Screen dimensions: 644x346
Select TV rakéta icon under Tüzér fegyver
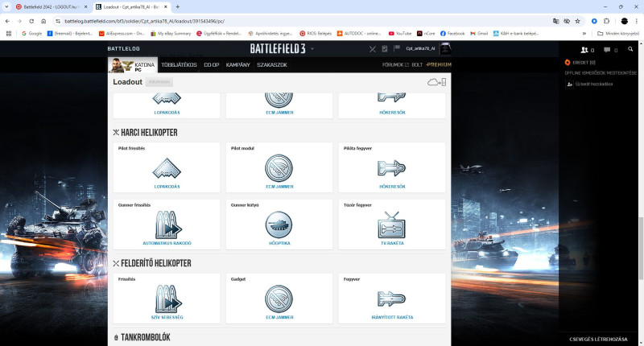pyautogui.click(x=392, y=225)
